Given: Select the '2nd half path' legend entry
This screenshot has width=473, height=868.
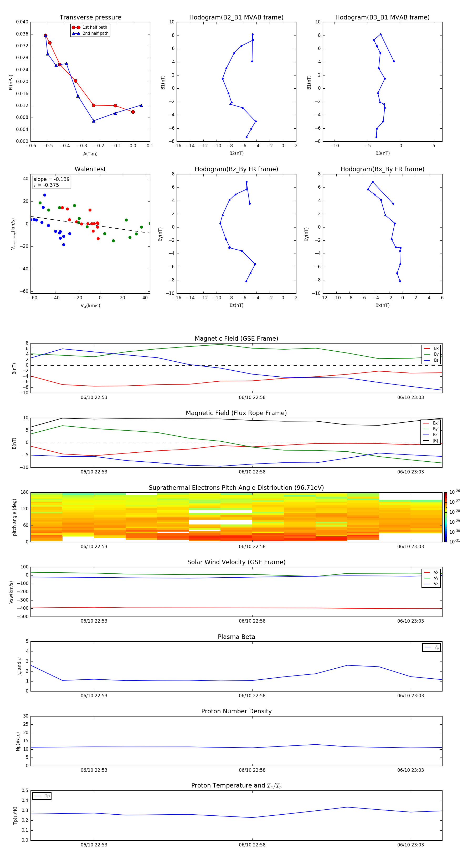Looking at the screenshot, I should pos(90,33).
